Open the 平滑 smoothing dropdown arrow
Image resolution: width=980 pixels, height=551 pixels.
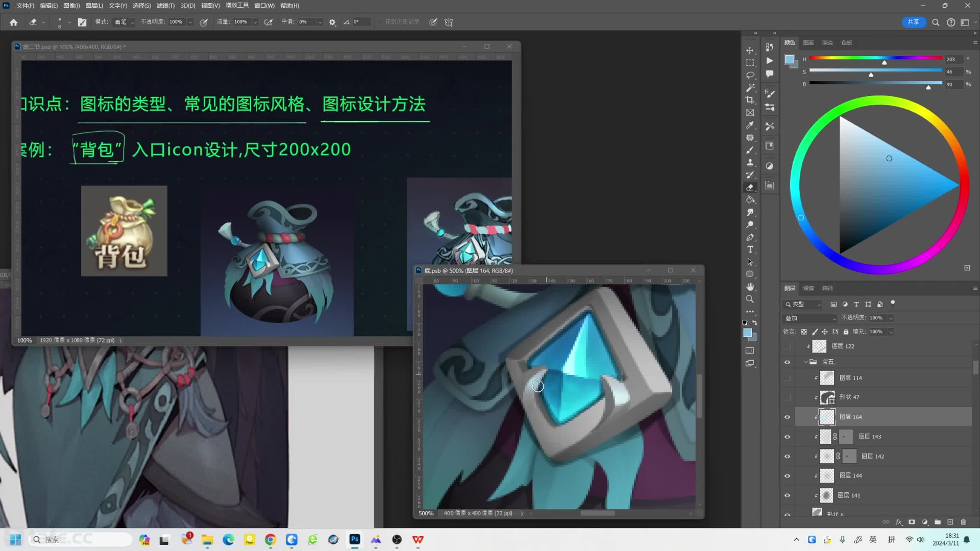point(320,22)
